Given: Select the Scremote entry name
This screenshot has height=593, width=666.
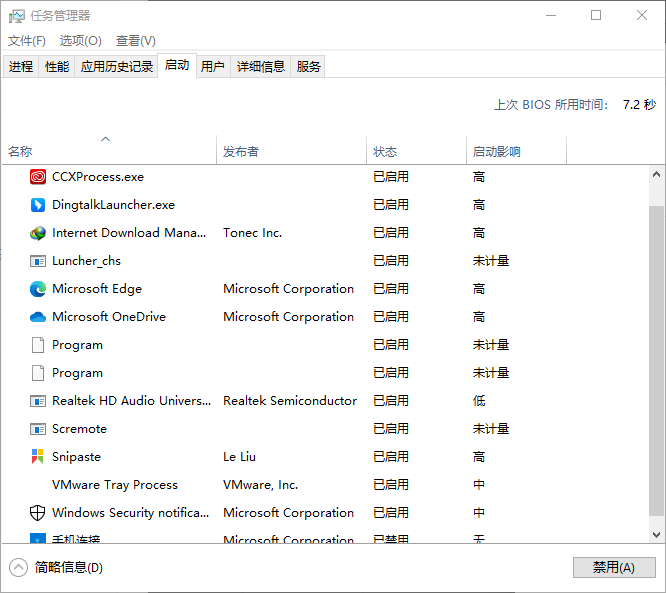Looking at the screenshot, I should tap(79, 429).
